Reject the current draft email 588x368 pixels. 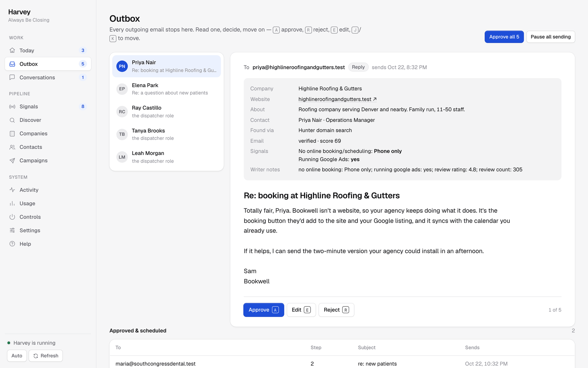336,310
